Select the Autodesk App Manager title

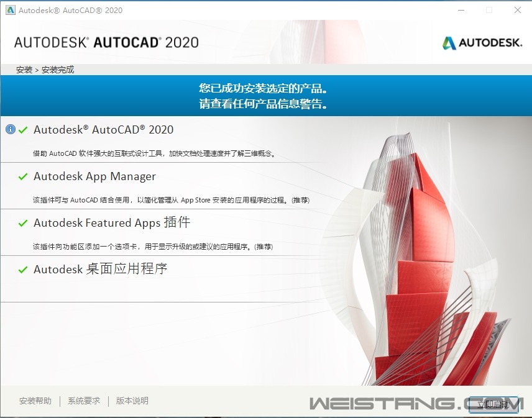(94, 176)
